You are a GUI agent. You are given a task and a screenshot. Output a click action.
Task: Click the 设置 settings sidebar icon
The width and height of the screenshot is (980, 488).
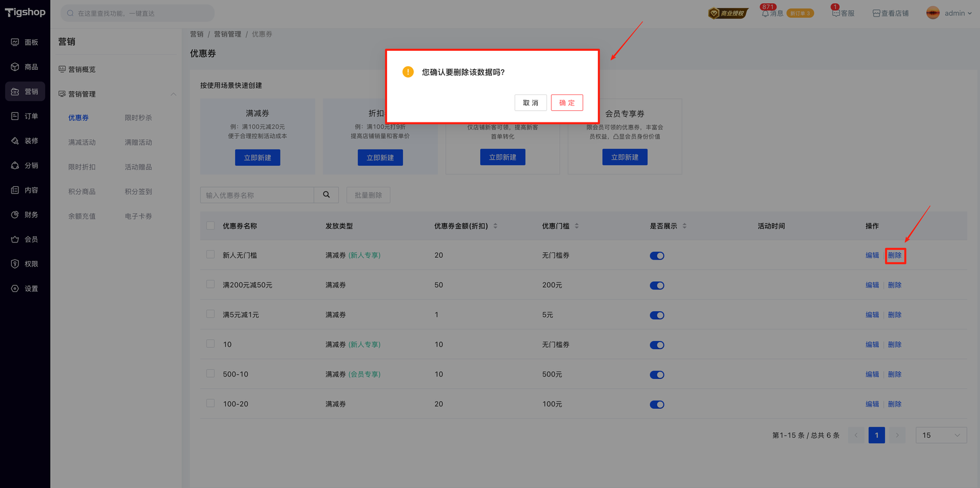click(x=15, y=288)
